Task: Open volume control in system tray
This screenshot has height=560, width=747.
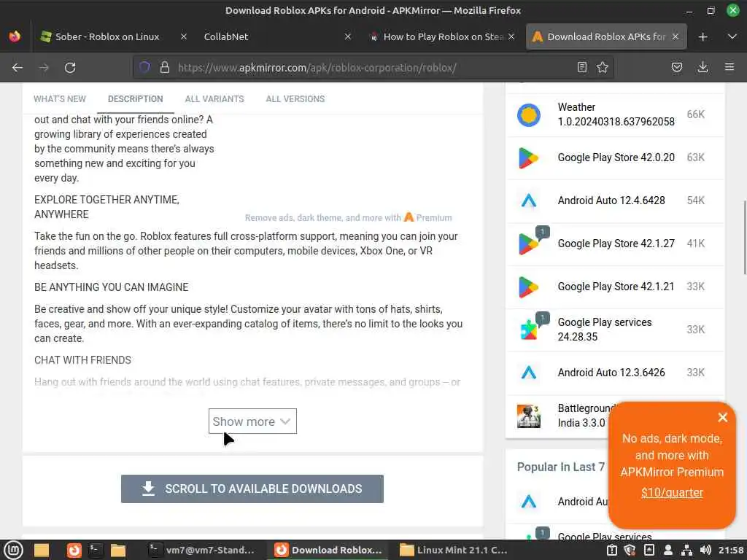Action: [x=705, y=550]
